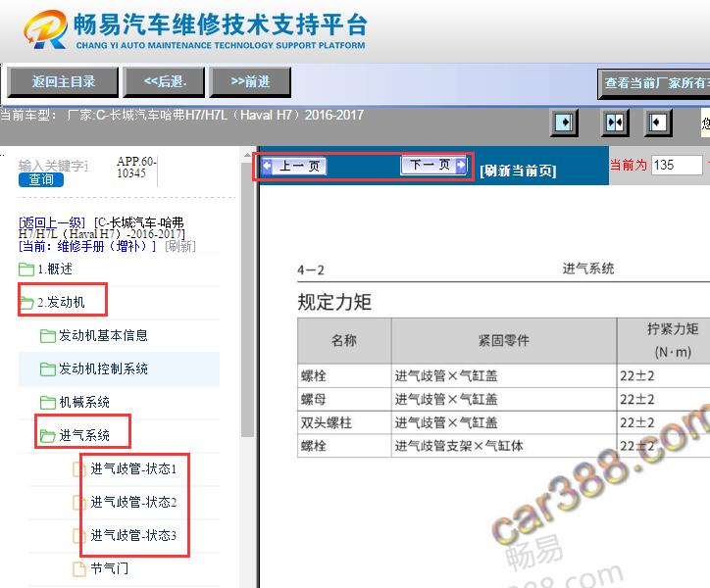Click document icon beside 进气歧管-状态2

79,503
